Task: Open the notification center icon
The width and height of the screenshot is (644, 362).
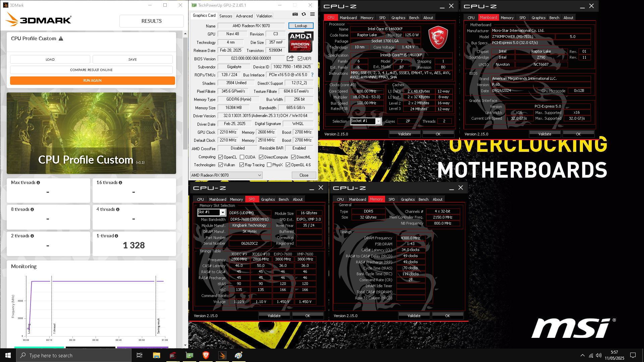Action: [x=633, y=355]
